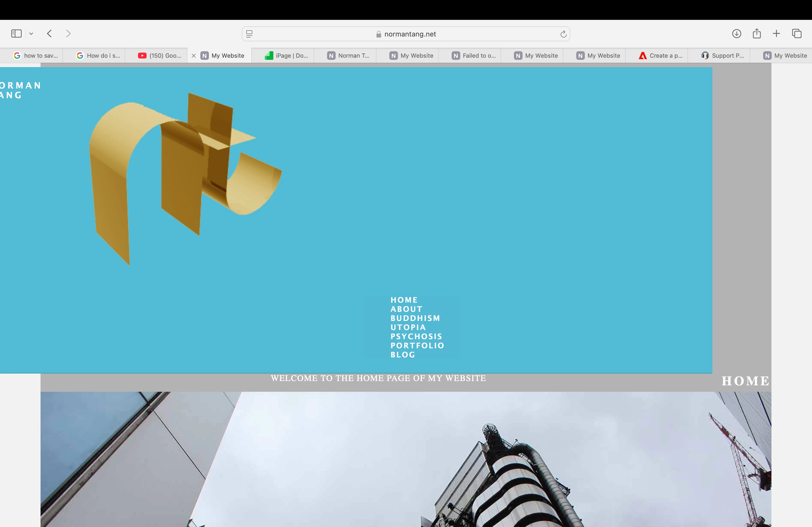Go to the PORTFOLIO page link
Image resolution: width=812 pixels, height=527 pixels.
pyautogui.click(x=417, y=345)
